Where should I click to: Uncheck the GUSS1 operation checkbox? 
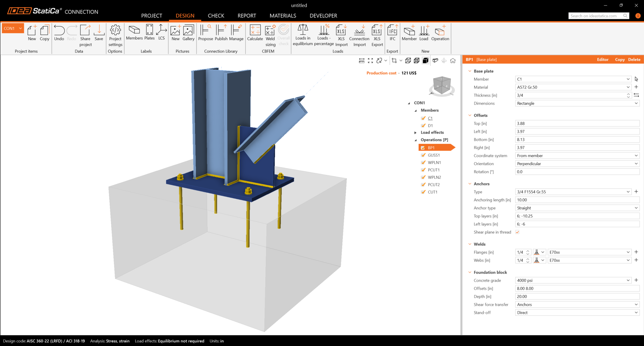click(423, 155)
